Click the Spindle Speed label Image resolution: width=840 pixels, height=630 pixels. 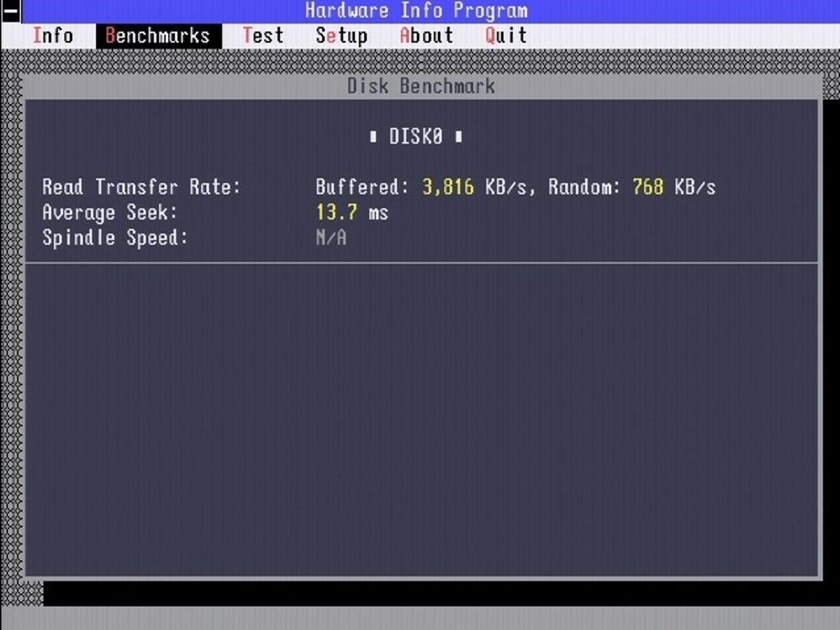[115, 238]
